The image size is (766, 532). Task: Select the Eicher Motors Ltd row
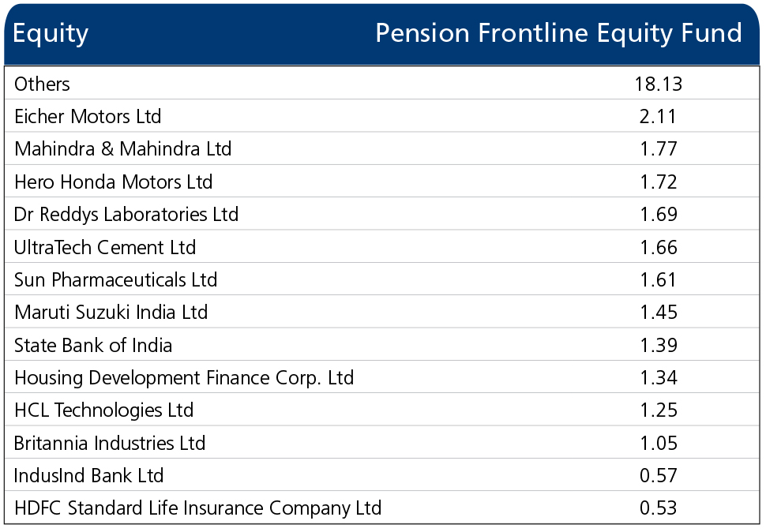coord(382,116)
